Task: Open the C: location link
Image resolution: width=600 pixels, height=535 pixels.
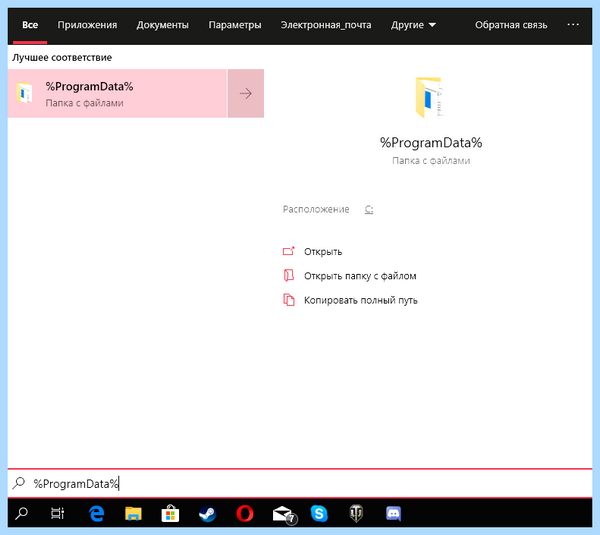Action: click(x=369, y=209)
